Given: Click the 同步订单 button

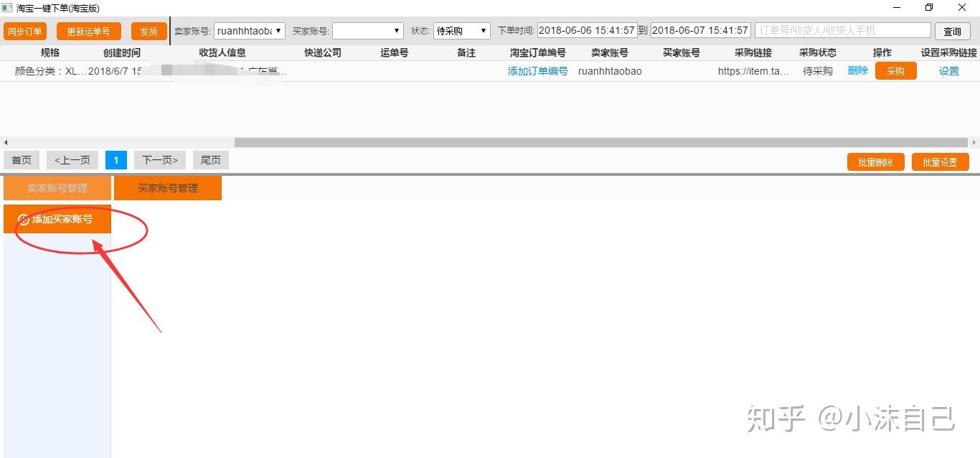Looking at the screenshot, I should pos(25,32).
